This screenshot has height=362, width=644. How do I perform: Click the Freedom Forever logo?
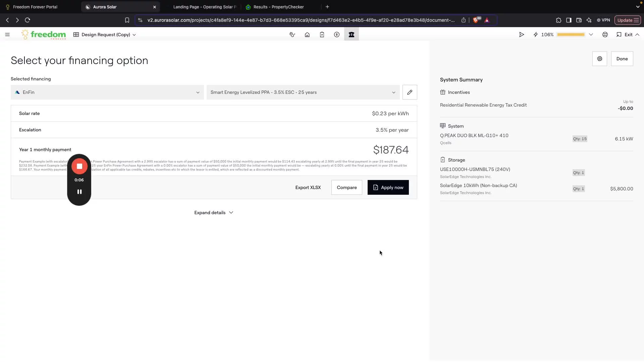coord(44,35)
